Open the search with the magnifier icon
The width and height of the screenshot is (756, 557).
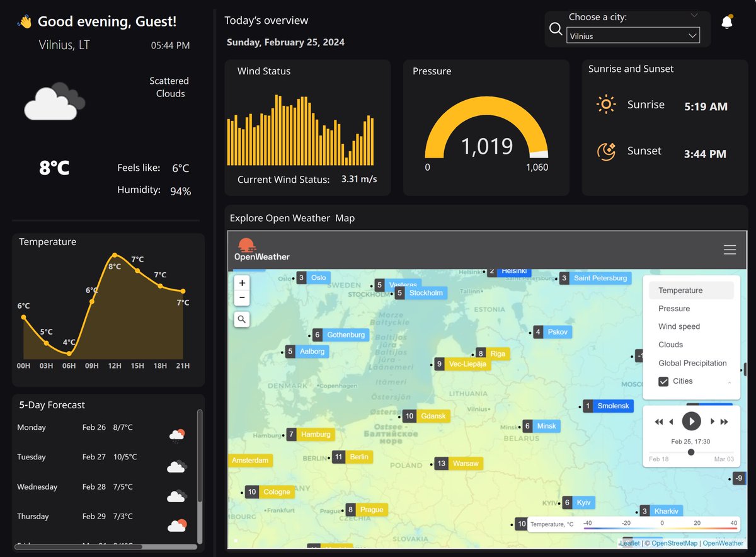[556, 29]
